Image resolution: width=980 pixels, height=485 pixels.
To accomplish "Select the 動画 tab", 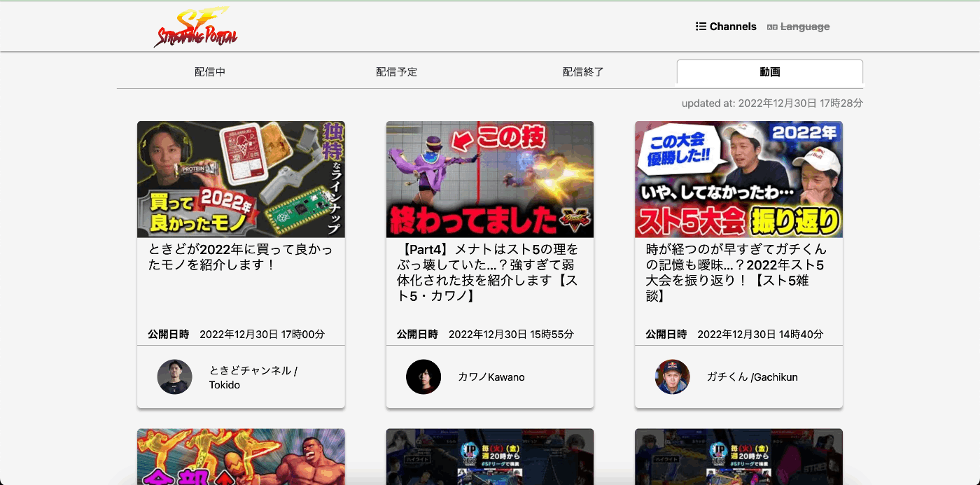I will 770,72.
